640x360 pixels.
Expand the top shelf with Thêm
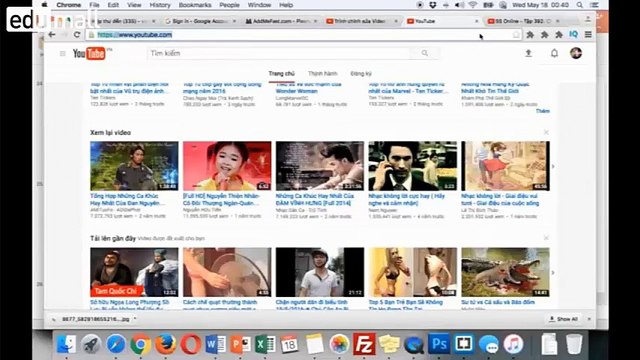coord(542,111)
